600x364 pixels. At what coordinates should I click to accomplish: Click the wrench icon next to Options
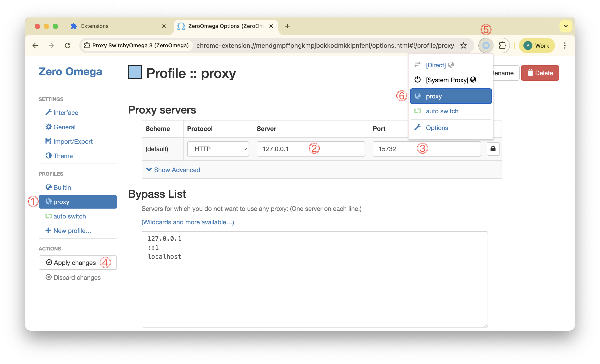tap(418, 127)
